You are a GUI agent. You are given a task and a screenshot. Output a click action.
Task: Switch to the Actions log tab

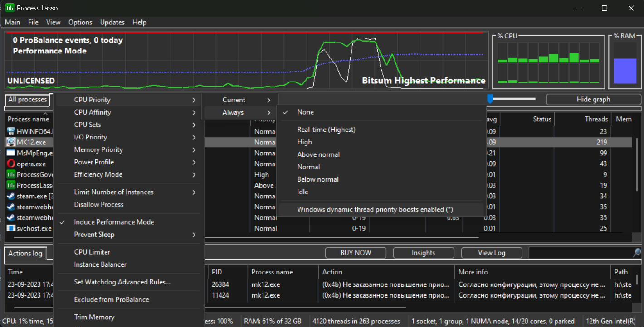(25, 253)
